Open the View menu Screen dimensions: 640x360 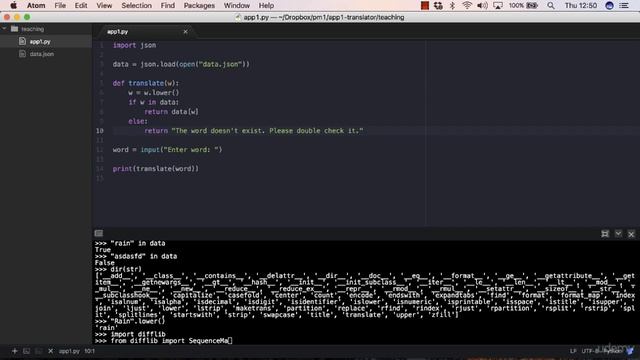point(104,5)
